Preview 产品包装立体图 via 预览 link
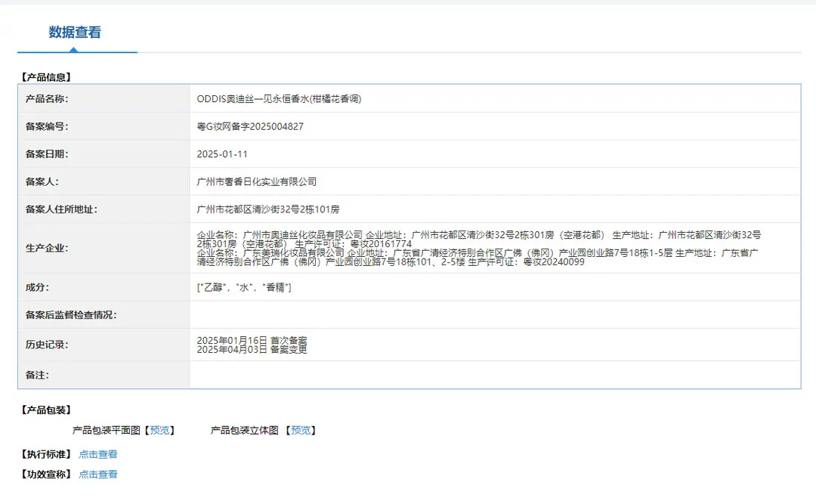This screenshot has height=504, width=816. pos(300,430)
